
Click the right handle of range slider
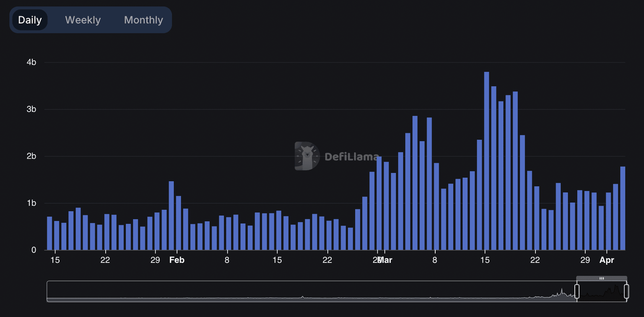[626, 291]
